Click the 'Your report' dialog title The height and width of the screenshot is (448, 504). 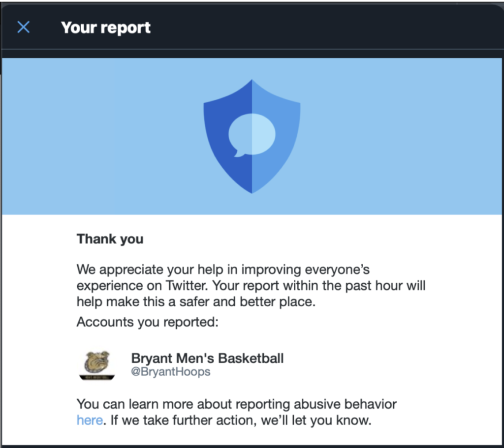106,28
